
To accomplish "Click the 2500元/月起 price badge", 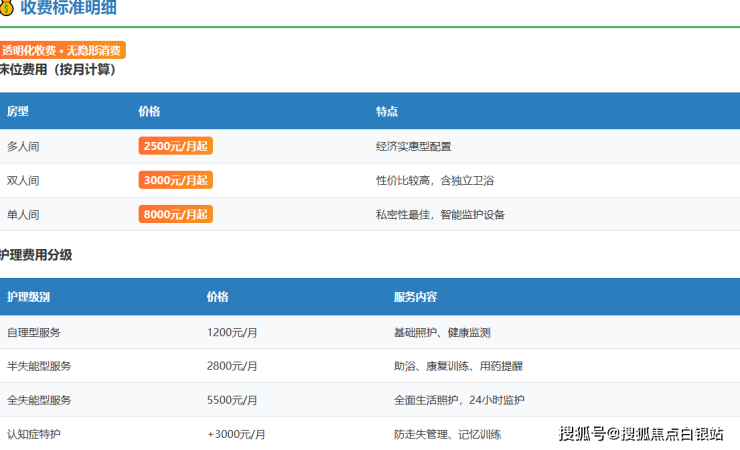I will click(x=175, y=146).
